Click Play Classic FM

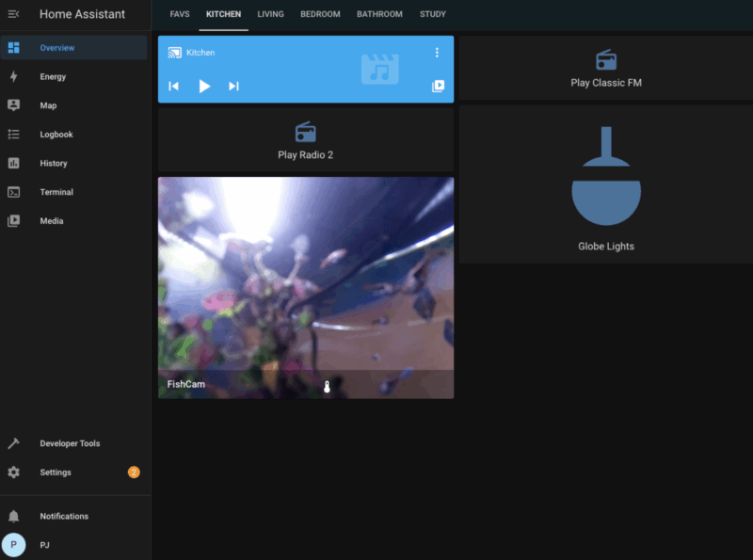tap(605, 69)
